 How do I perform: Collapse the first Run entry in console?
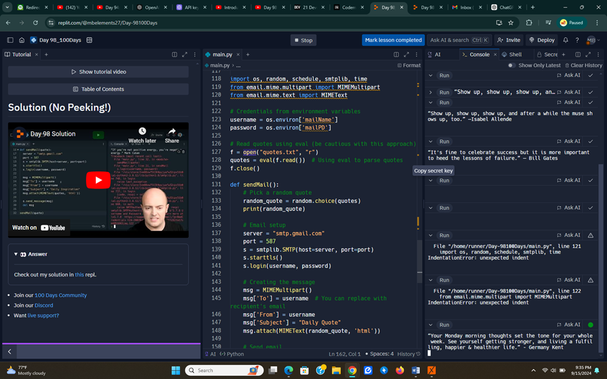(430, 75)
